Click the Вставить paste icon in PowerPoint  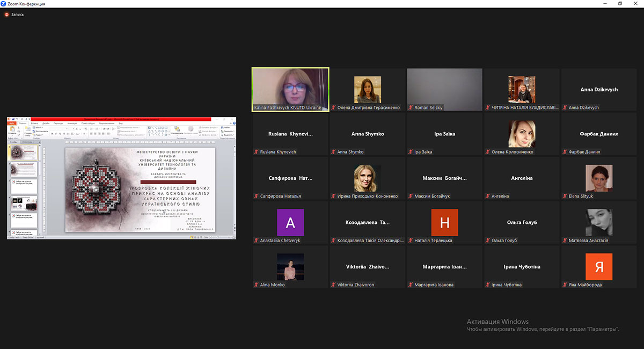click(x=12, y=129)
